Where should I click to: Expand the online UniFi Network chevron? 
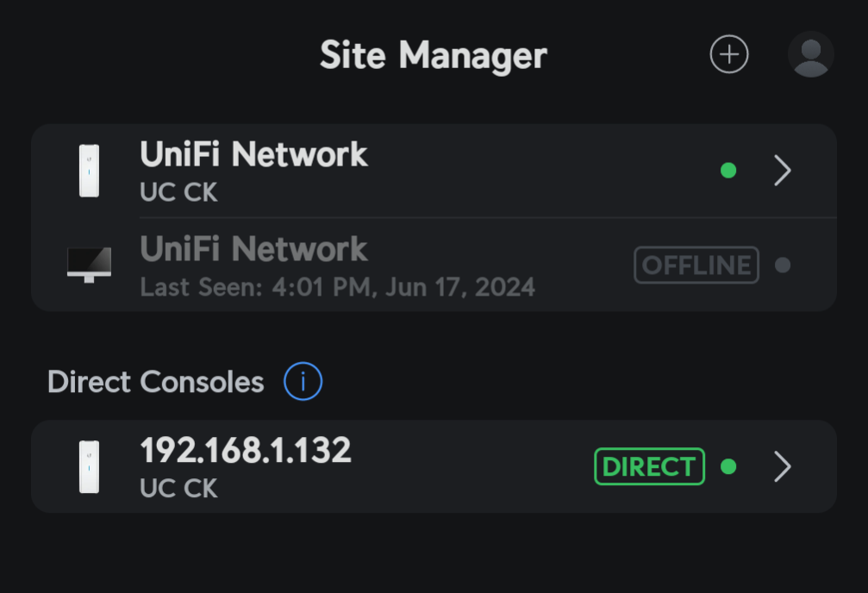point(782,171)
